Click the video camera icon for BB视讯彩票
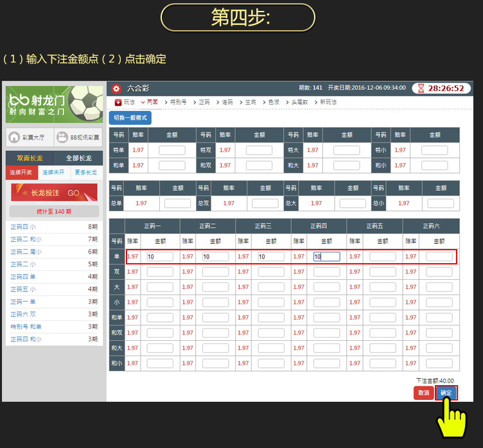 62,137
